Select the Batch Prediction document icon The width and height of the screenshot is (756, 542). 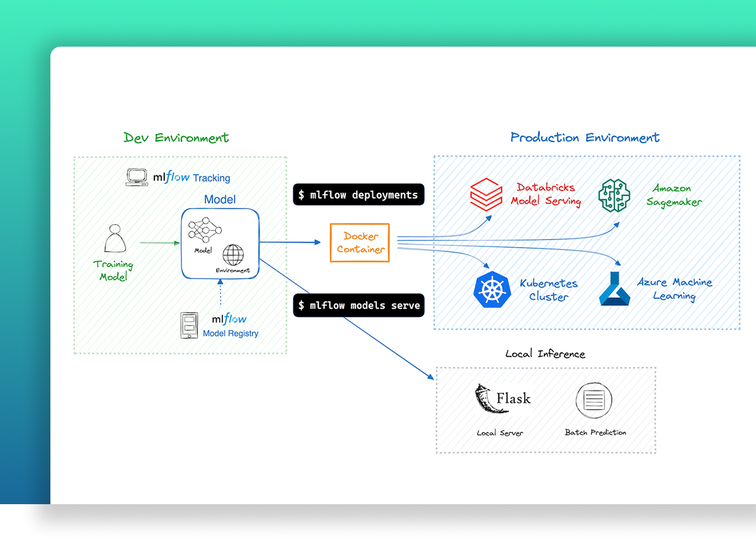click(x=594, y=399)
